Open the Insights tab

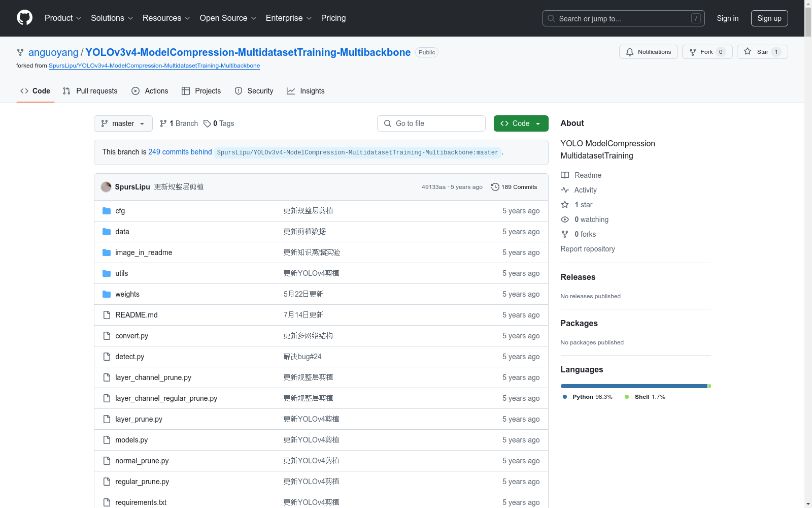(306, 91)
